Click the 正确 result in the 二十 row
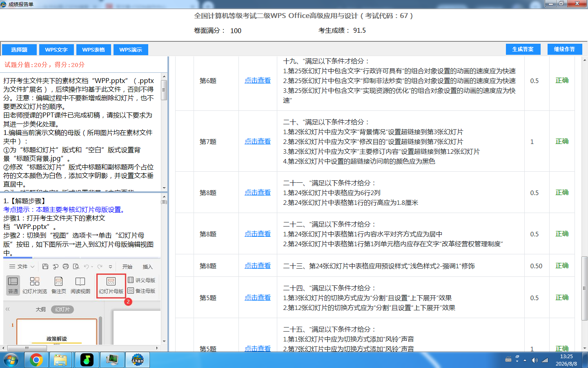The image size is (588, 368). (562, 141)
